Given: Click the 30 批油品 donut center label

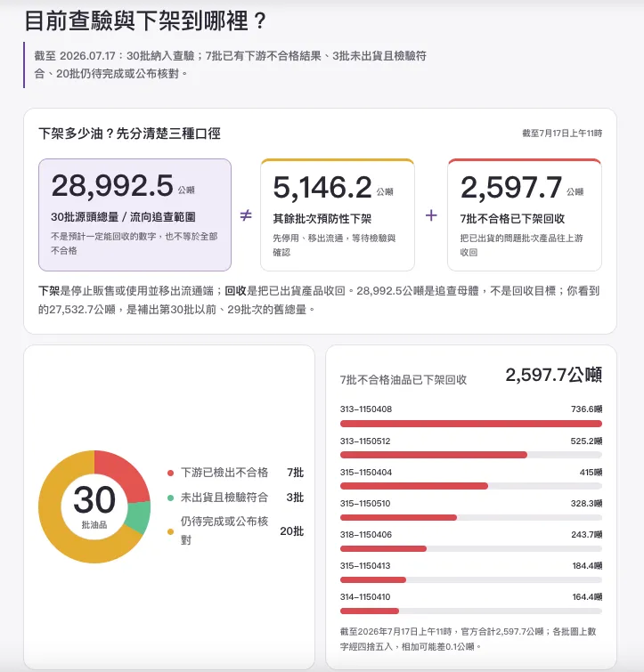Looking at the screenshot, I should [94, 506].
